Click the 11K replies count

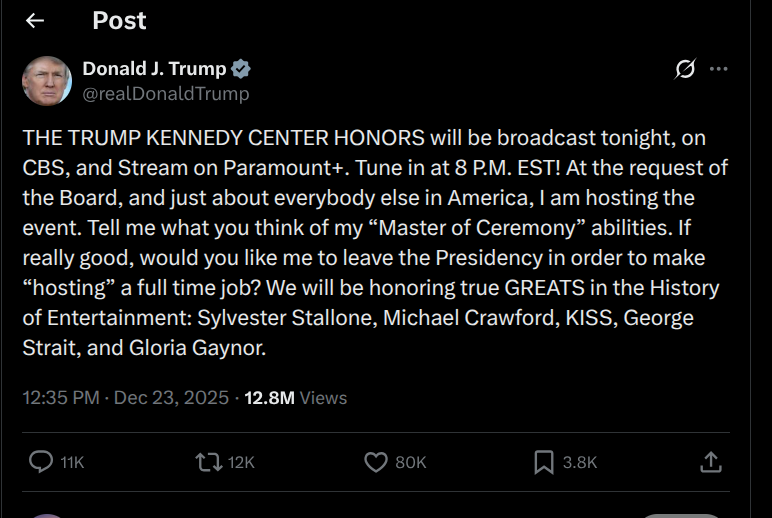(72, 462)
